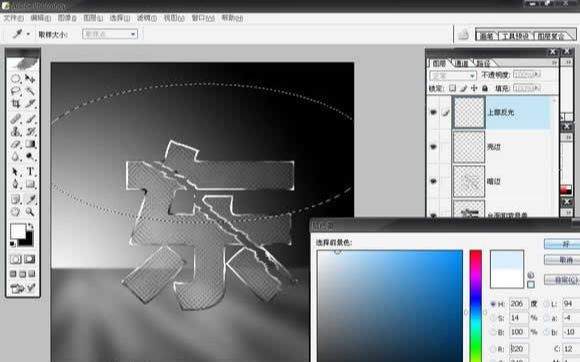The image size is (580, 362).
Task: Hide the 亮边 layer
Action: (x=433, y=147)
